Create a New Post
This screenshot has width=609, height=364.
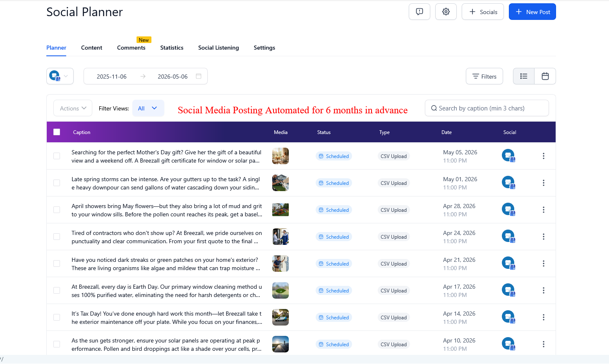pos(532,12)
